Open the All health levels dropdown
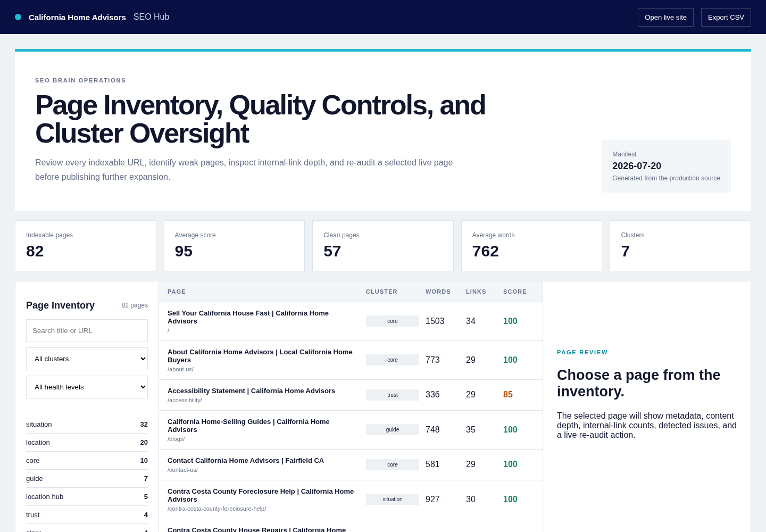The height and width of the screenshot is (532, 766). [x=87, y=387]
